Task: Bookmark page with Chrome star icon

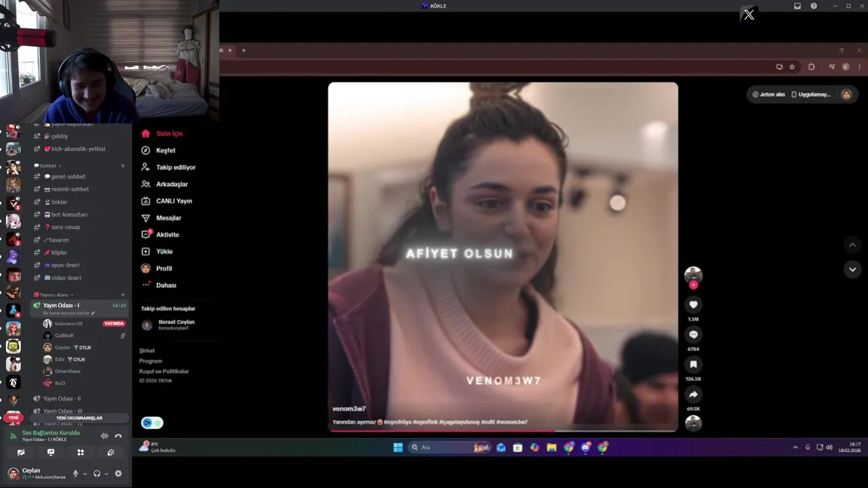Action: [792, 67]
